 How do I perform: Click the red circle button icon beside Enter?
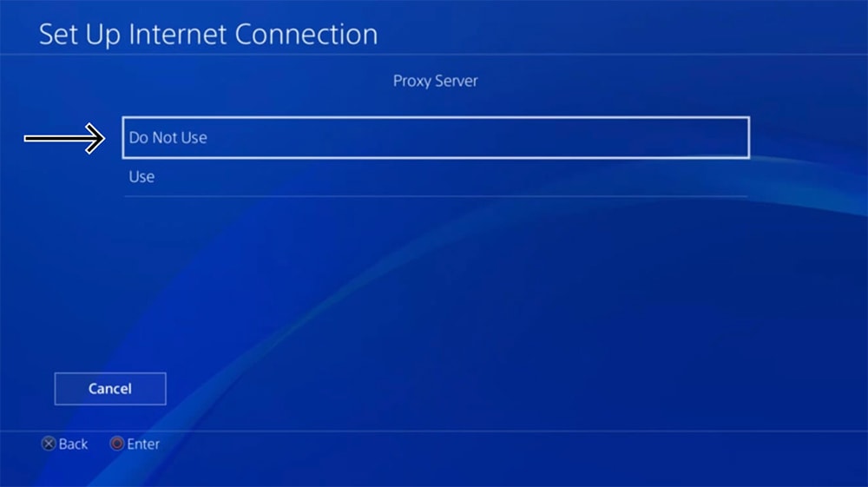(117, 444)
